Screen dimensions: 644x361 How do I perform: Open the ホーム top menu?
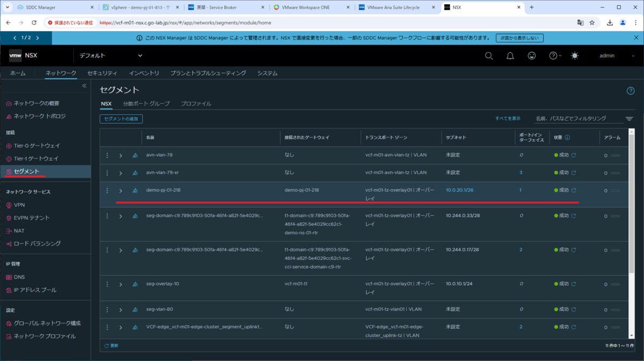point(18,73)
